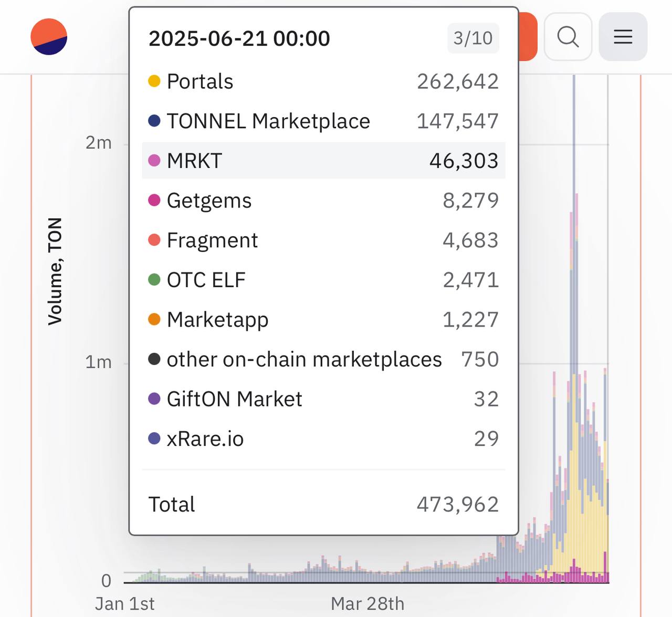Click the Getgems value 8,279
The width and height of the screenshot is (672, 617).
[x=471, y=201]
